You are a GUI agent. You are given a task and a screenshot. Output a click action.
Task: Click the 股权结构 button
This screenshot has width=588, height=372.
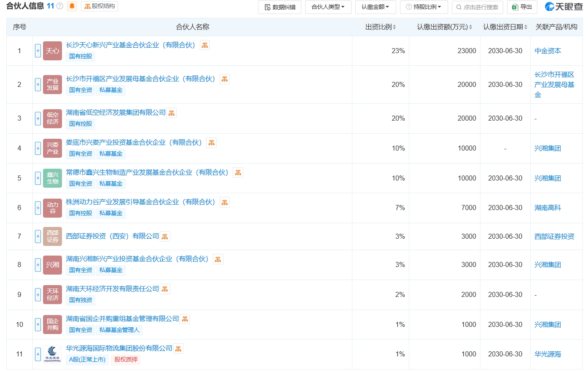tap(99, 6)
